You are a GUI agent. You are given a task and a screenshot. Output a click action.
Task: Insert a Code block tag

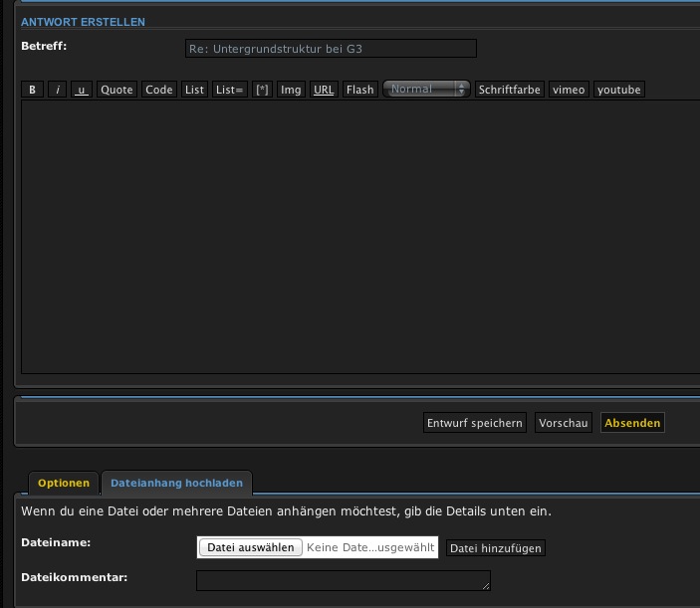click(159, 90)
